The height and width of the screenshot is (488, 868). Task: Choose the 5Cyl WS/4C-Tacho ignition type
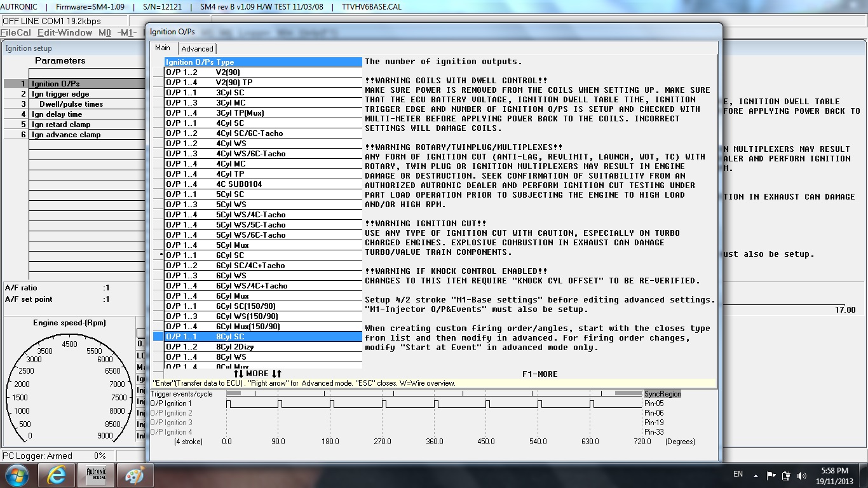coord(263,215)
